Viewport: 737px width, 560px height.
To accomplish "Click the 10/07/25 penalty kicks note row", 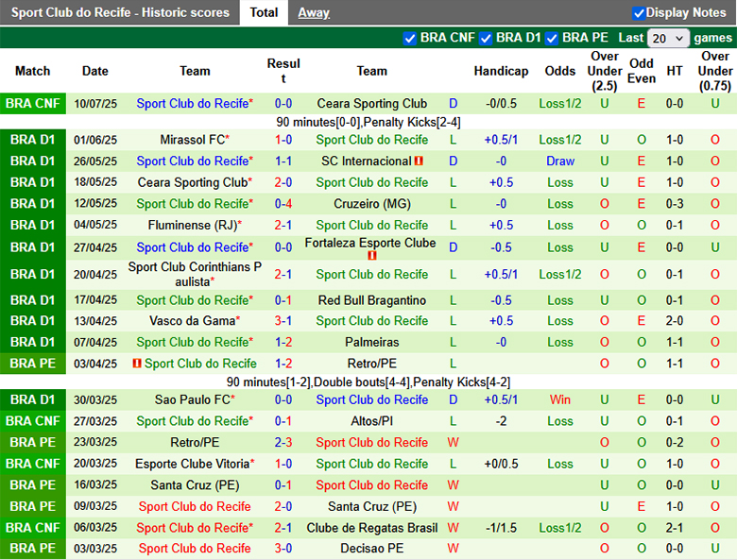I will [x=368, y=122].
